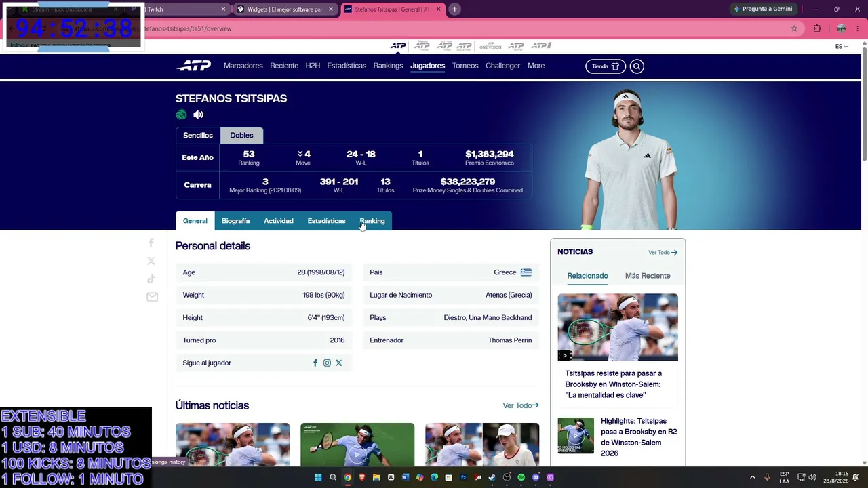This screenshot has height=488, width=868.
Task: Open the Chrome three-dot menu
Action: coord(858,28)
